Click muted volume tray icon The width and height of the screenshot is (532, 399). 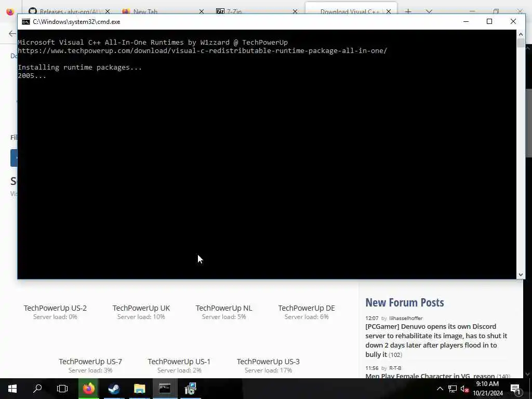(464, 389)
